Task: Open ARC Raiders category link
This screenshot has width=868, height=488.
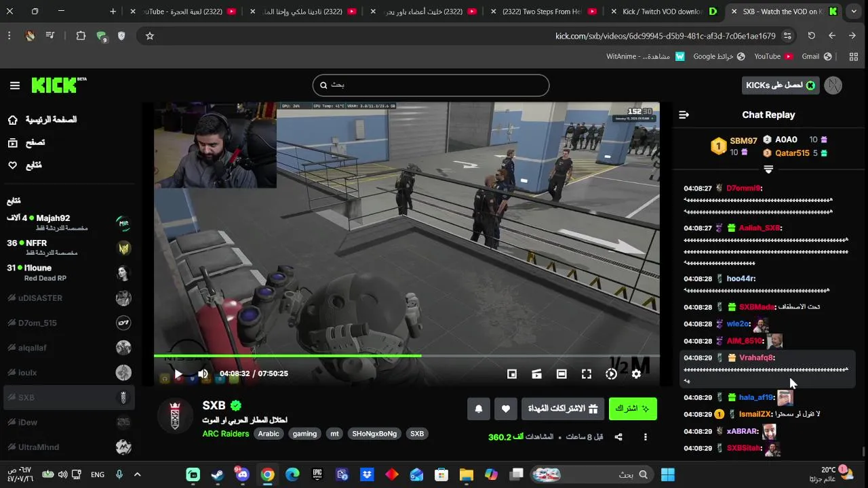Action: pos(226,434)
